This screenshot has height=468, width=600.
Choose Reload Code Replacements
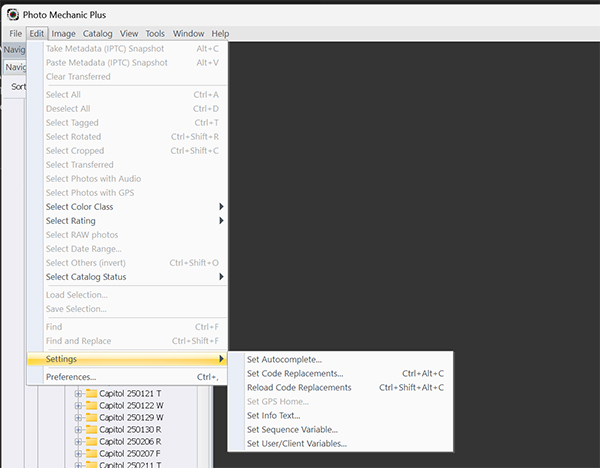tap(341, 387)
